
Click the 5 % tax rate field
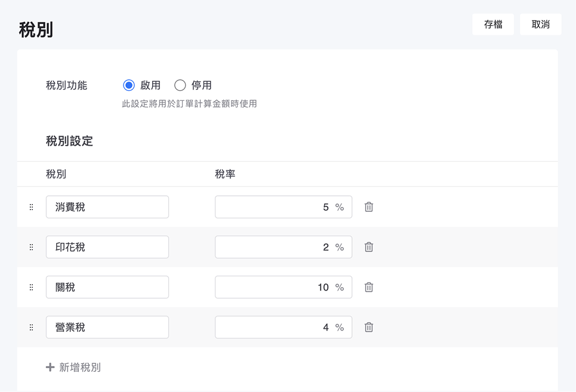284,207
